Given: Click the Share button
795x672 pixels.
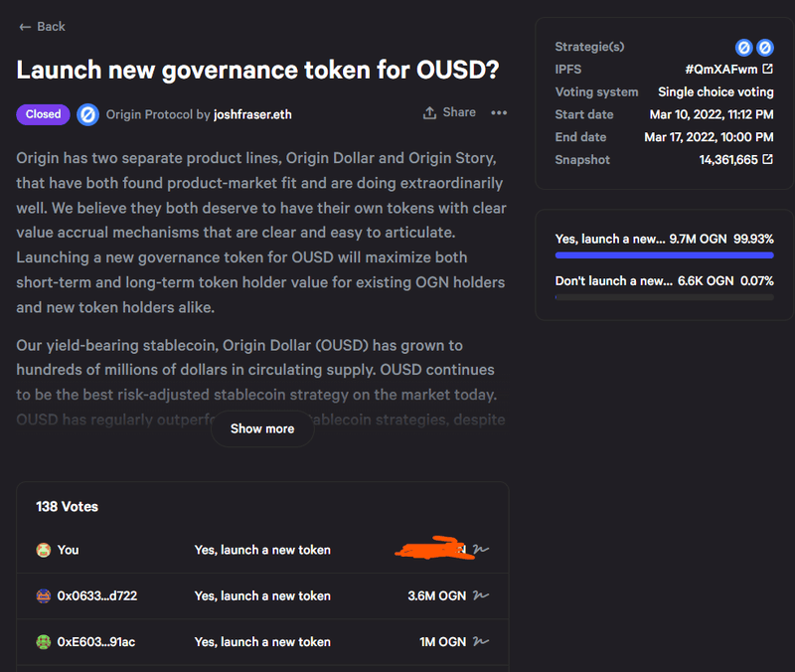Looking at the screenshot, I should [x=449, y=113].
